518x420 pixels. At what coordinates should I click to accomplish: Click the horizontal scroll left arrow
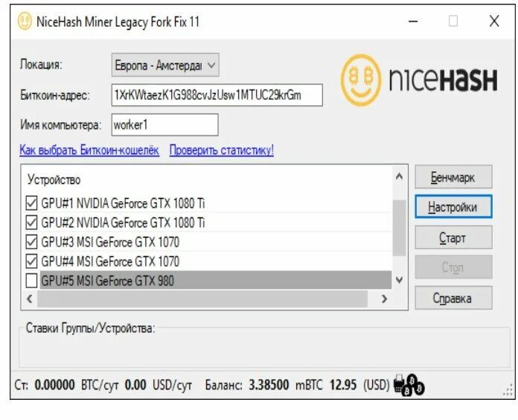click(x=30, y=299)
